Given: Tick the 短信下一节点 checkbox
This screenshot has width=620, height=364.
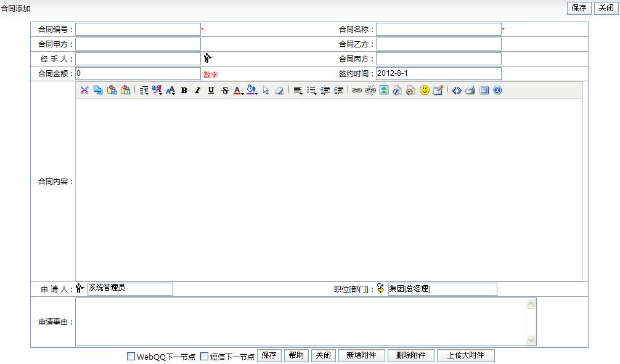Looking at the screenshot, I should (205, 357).
